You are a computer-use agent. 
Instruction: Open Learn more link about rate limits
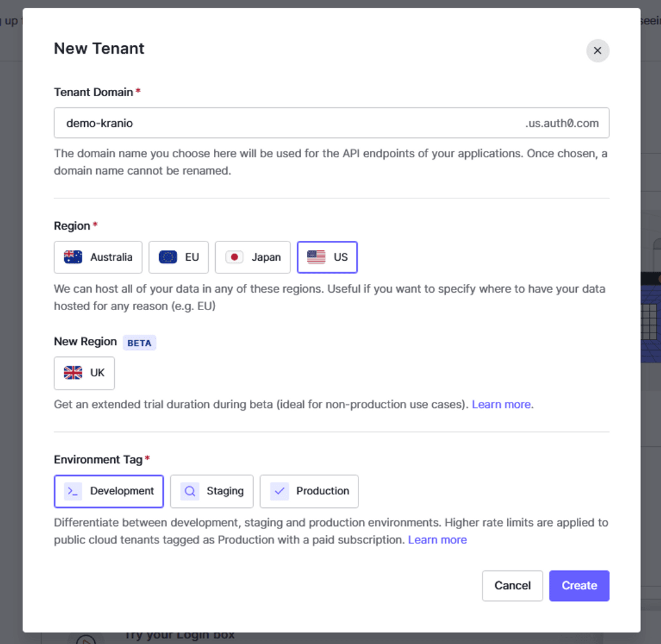pyautogui.click(x=437, y=540)
